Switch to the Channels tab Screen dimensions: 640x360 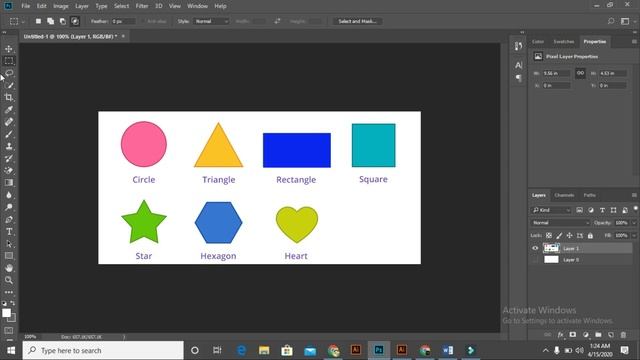(564, 195)
